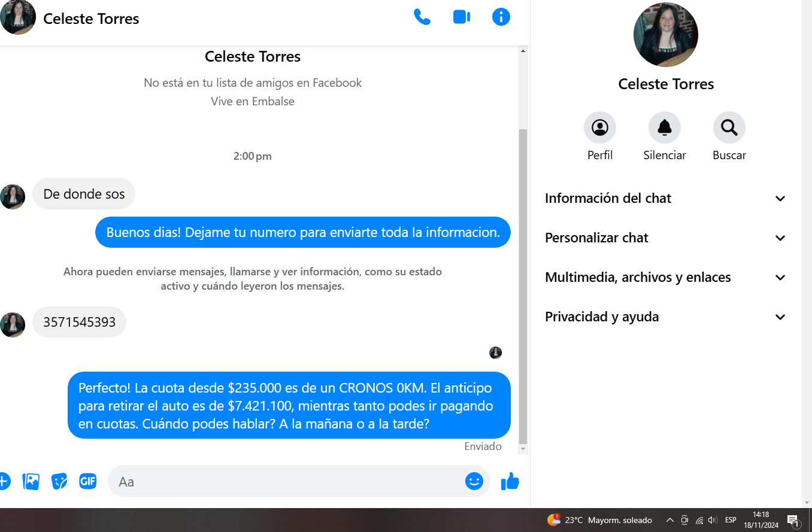Start a video call with Celeste

462,17
